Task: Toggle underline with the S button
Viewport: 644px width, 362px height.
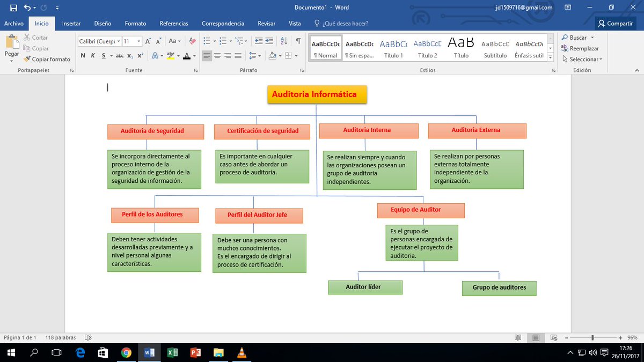Action: click(x=103, y=55)
